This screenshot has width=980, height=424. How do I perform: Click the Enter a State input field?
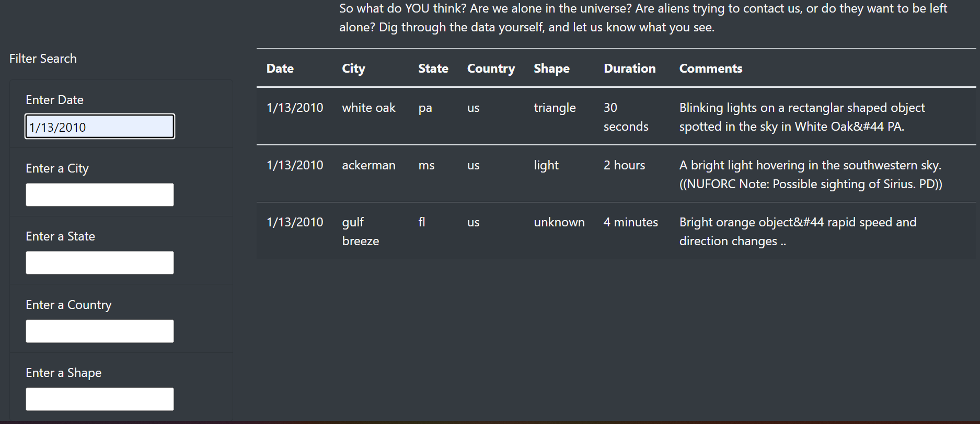(99, 262)
